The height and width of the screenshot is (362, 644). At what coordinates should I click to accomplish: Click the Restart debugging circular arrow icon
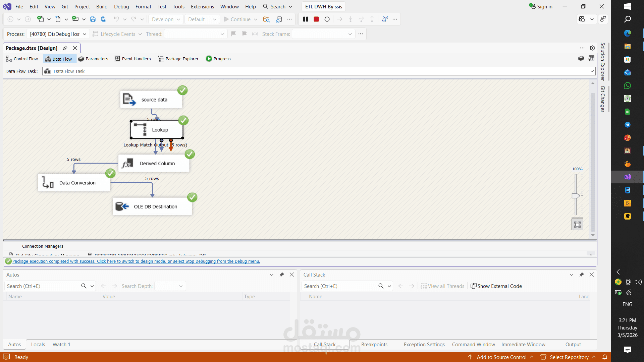click(x=327, y=19)
